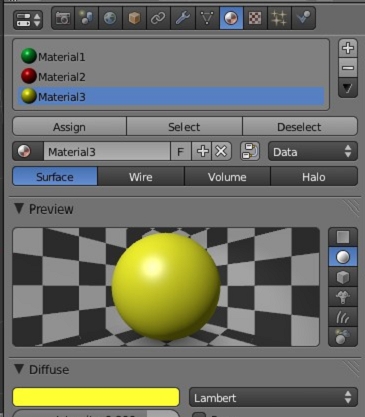This screenshot has width=365, height=417.
Task: Click green sphere icon of Material1
Action: (x=29, y=56)
